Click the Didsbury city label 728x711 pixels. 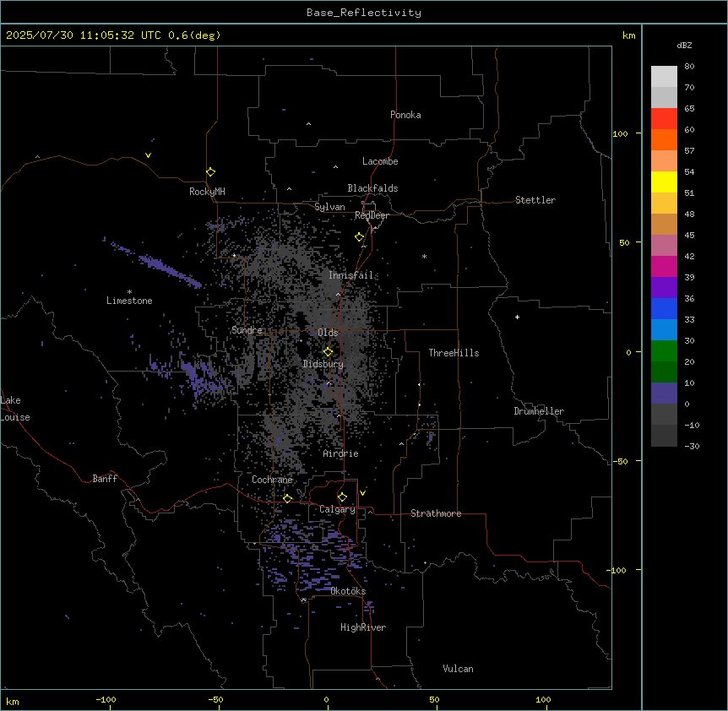click(x=323, y=364)
